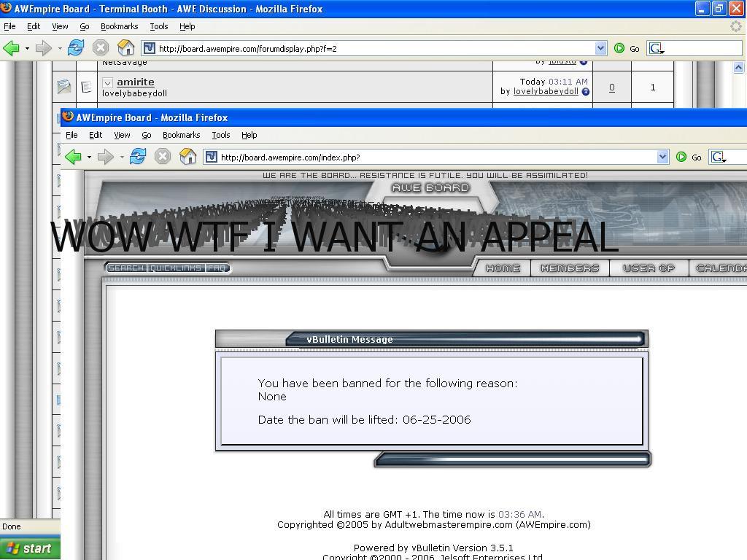Open Back history dropdown in front AWEmpire Board window

coord(89,157)
